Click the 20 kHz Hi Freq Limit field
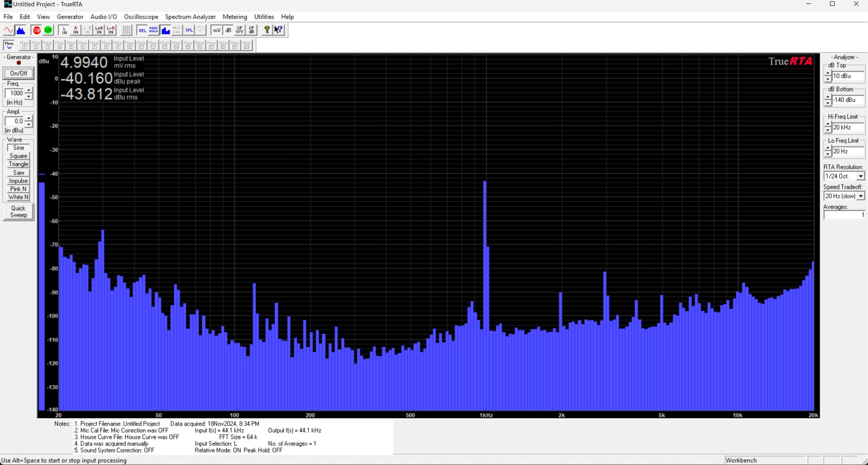 pyautogui.click(x=848, y=127)
